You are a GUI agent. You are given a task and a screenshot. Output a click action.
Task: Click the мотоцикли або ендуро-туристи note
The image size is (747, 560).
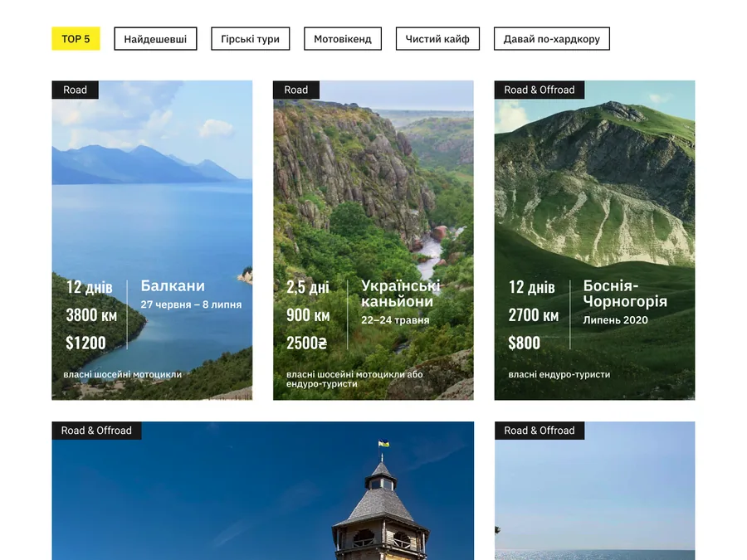(354, 379)
